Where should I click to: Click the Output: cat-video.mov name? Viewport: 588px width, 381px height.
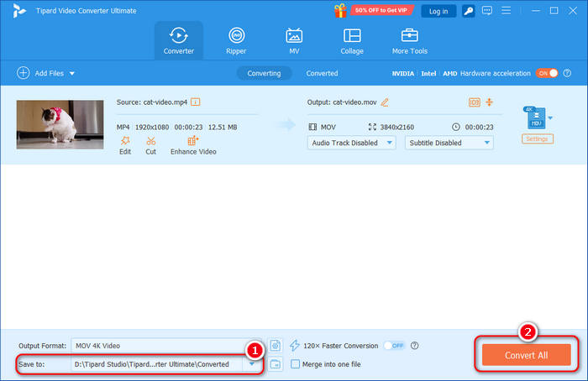coord(342,102)
